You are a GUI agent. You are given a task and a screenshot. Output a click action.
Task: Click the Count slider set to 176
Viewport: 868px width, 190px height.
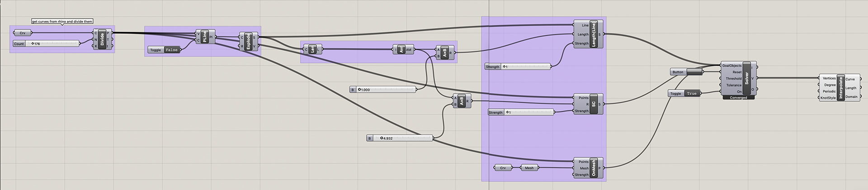(53, 44)
